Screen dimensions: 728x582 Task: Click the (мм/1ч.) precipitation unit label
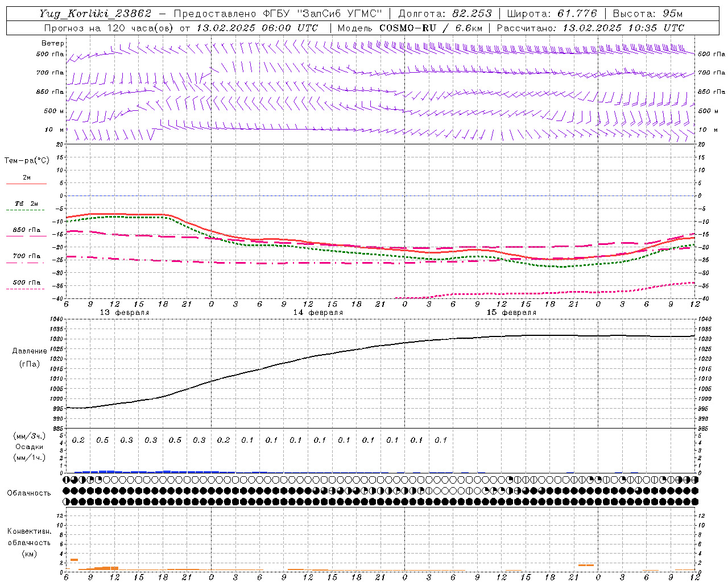pyautogui.click(x=29, y=458)
